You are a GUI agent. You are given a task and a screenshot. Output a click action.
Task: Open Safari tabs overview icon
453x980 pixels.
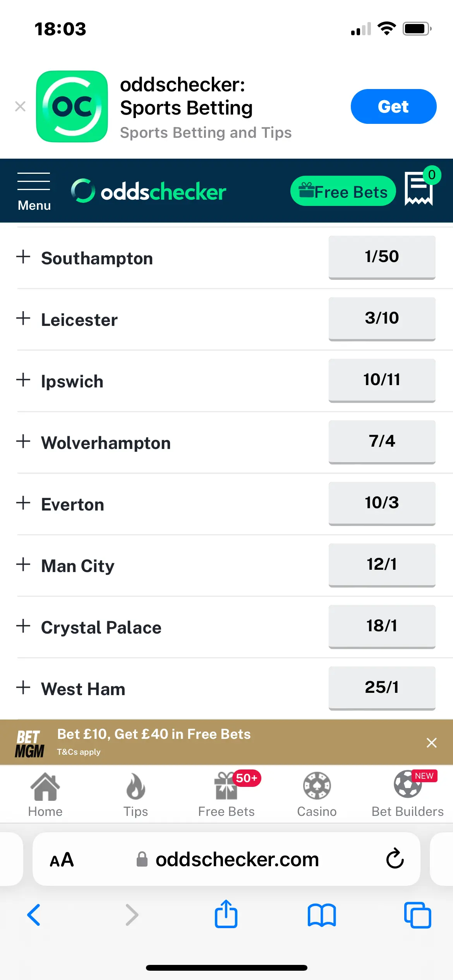click(x=417, y=915)
